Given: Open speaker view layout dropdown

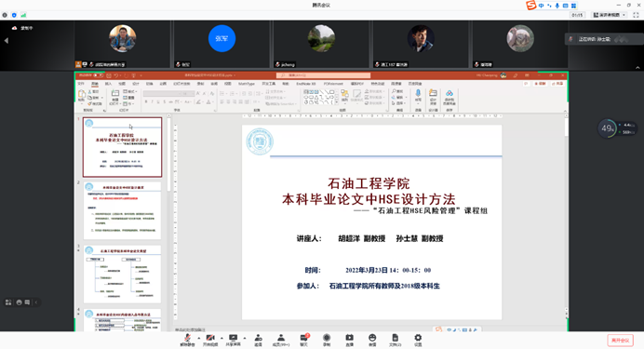Looking at the screenshot, I should pyautogui.click(x=610, y=15).
